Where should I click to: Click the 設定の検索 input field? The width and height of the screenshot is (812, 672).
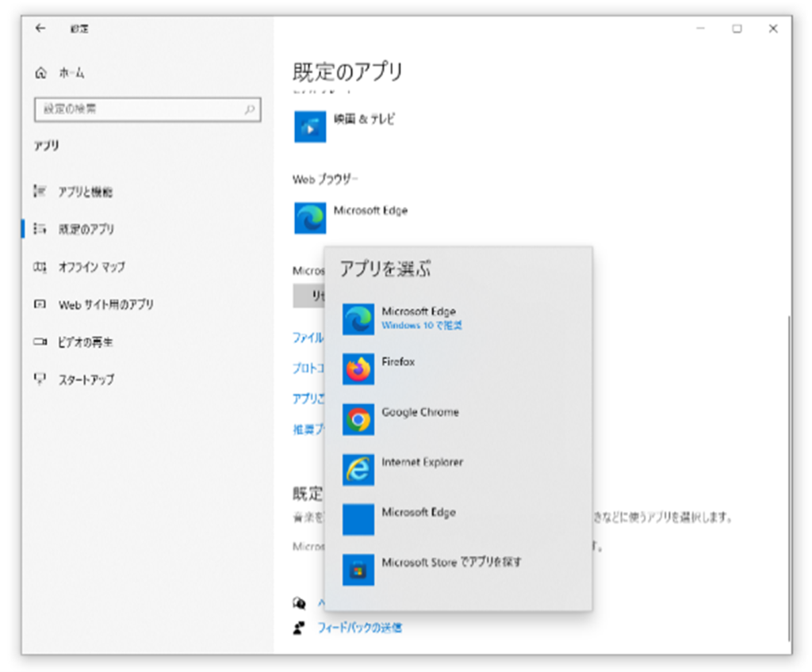tap(139, 109)
